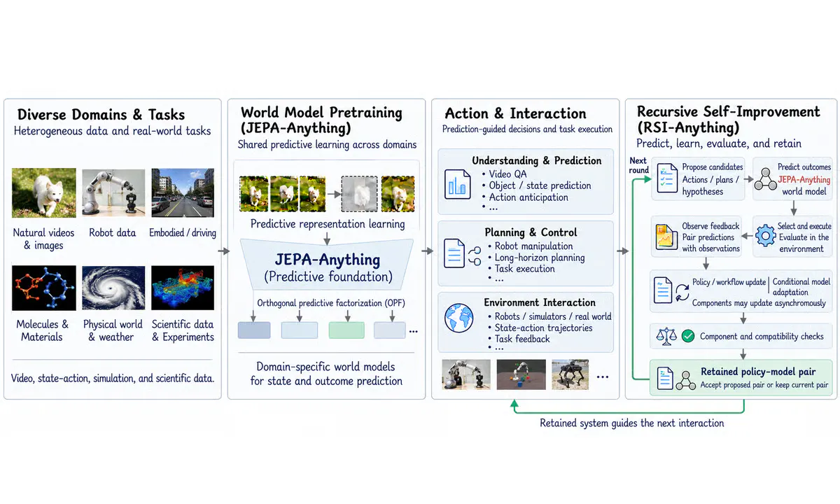Viewport: 840px width, 504px height.
Task: Click the "Action & Interaction" heading
Action: 514,113
